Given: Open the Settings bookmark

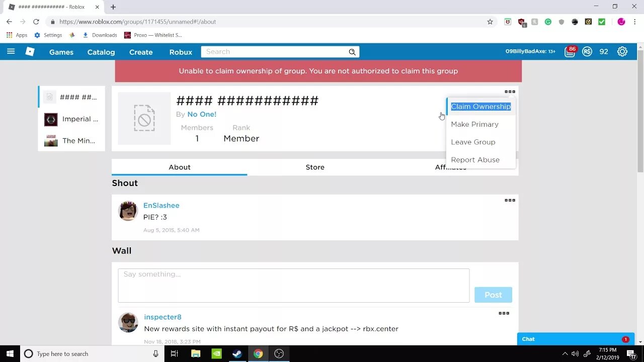Looking at the screenshot, I should coord(48,35).
